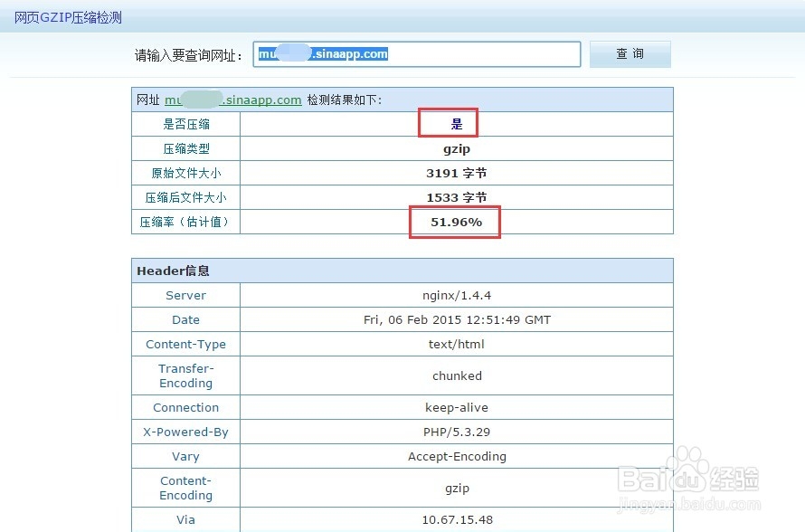Select the nginx/1.4.4 value

tap(457, 295)
